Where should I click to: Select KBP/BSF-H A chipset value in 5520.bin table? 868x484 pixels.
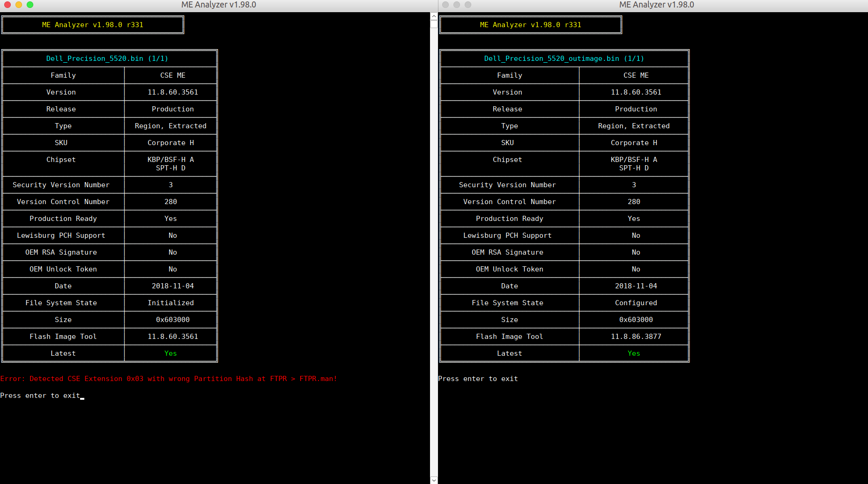coord(171,160)
